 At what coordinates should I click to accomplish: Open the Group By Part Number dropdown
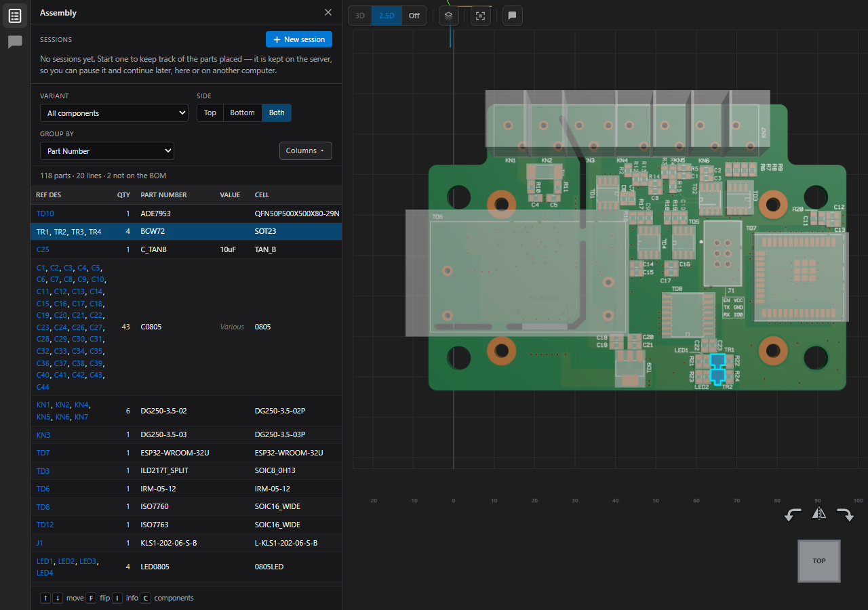pyautogui.click(x=107, y=151)
